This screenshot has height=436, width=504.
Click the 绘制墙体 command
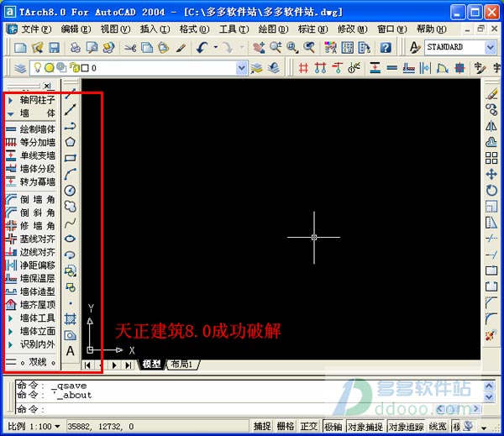(31, 129)
